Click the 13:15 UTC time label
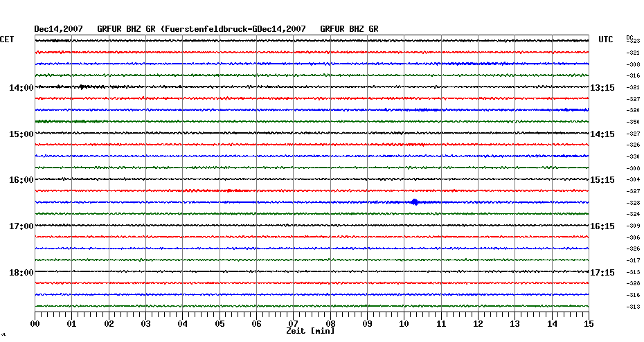 [x=602, y=88]
